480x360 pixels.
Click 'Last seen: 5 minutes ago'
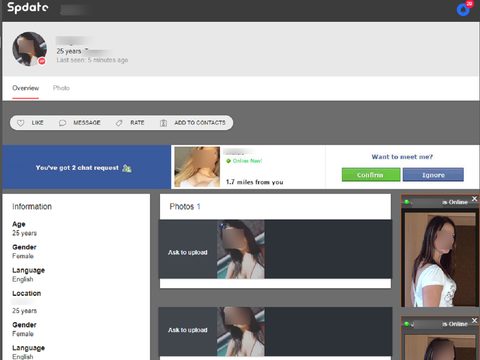[92, 60]
